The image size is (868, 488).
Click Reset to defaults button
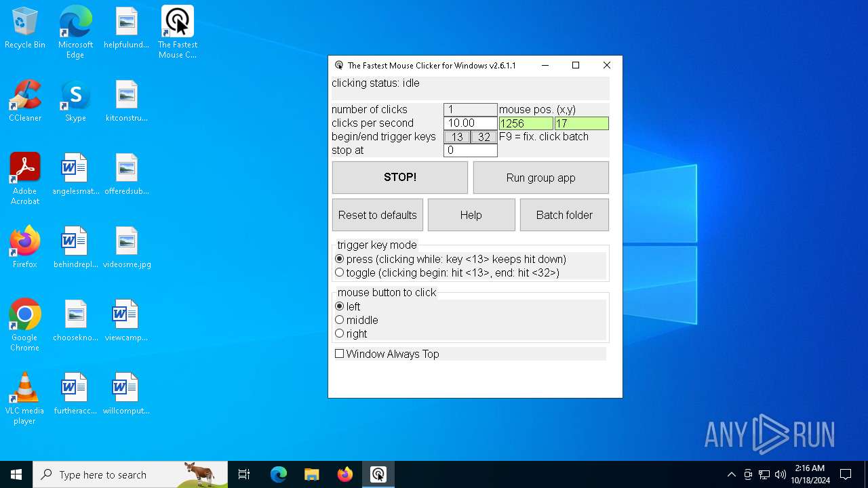coord(378,215)
